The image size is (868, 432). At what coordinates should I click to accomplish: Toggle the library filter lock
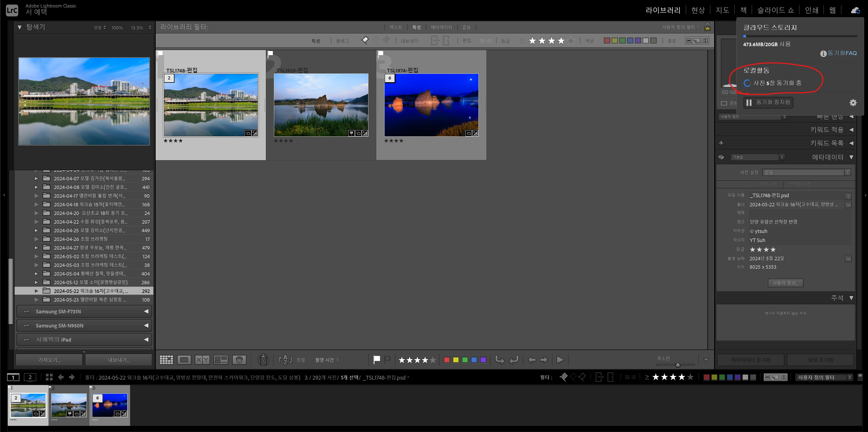(x=707, y=27)
